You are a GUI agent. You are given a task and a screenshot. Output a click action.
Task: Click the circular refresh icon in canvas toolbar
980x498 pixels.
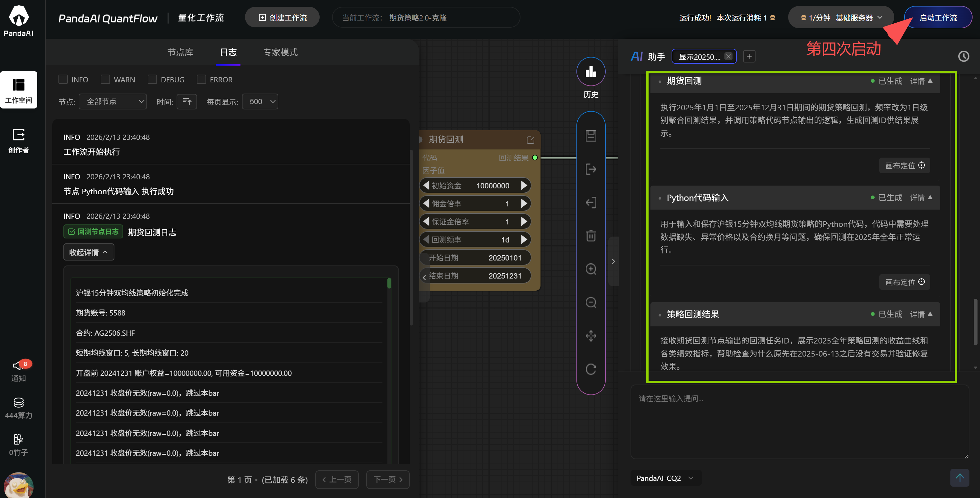click(591, 369)
